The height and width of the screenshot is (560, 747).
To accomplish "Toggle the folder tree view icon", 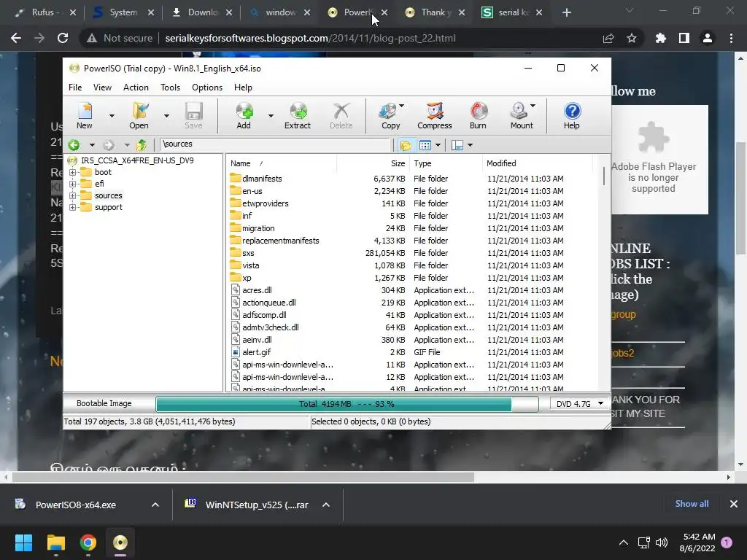I will click(406, 145).
